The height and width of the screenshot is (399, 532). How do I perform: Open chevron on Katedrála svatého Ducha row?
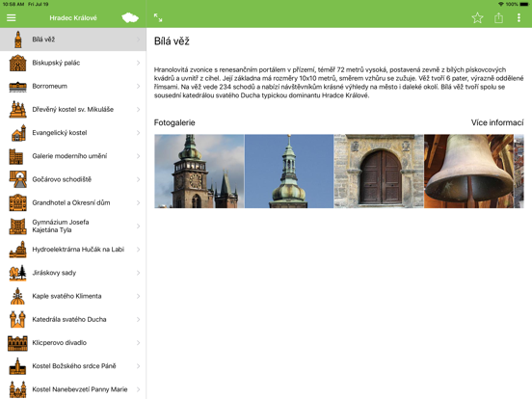click(139, 319)
